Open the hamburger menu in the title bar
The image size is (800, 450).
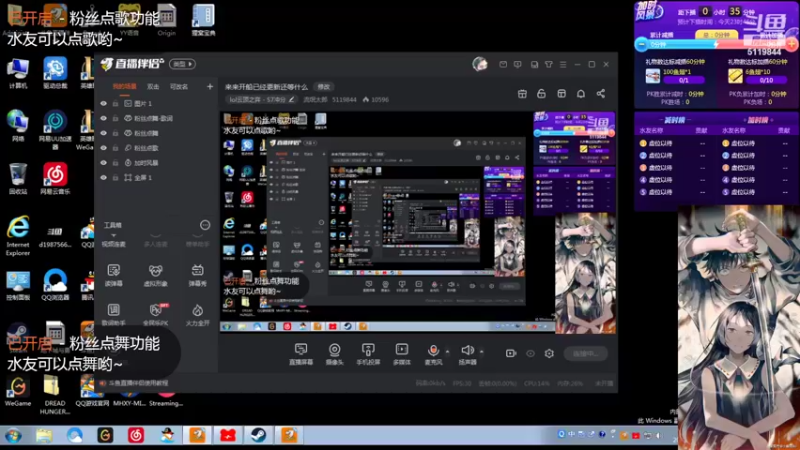pyautogui.click(x=563, y=65)
